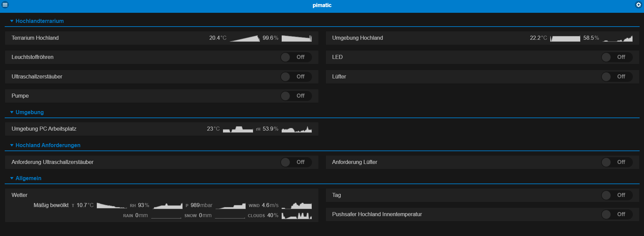Open the settings gear icon
This screenshot has width=644, height=236.
click(x=638, y=5)
